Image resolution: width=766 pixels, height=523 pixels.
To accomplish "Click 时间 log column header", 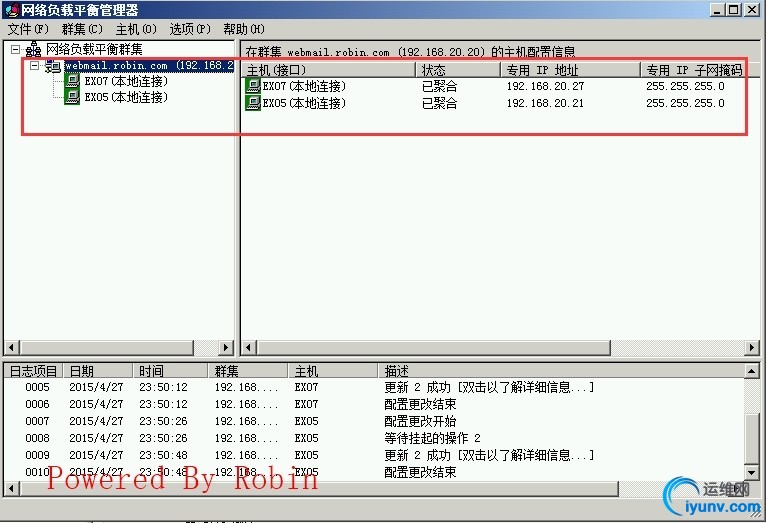I will tap(170, 371).
